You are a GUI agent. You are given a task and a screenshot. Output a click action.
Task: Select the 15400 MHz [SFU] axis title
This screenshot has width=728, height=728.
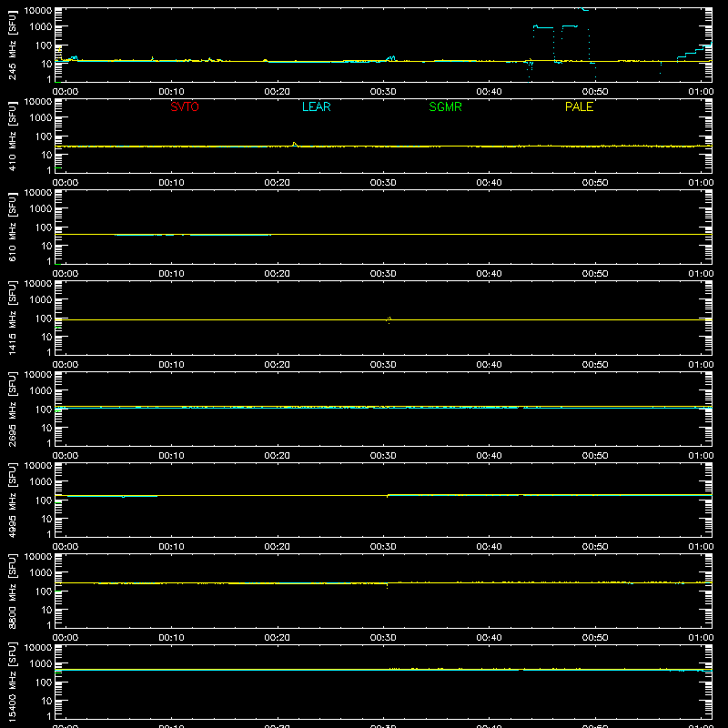tap(13, 682)
